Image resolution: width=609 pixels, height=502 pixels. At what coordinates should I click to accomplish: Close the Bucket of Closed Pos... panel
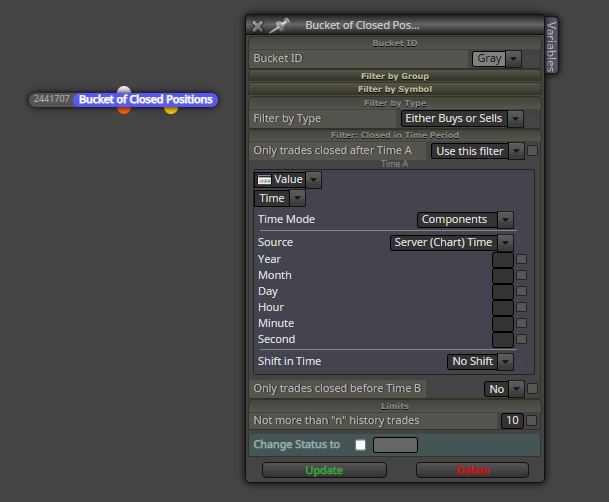tap(258, 26)
